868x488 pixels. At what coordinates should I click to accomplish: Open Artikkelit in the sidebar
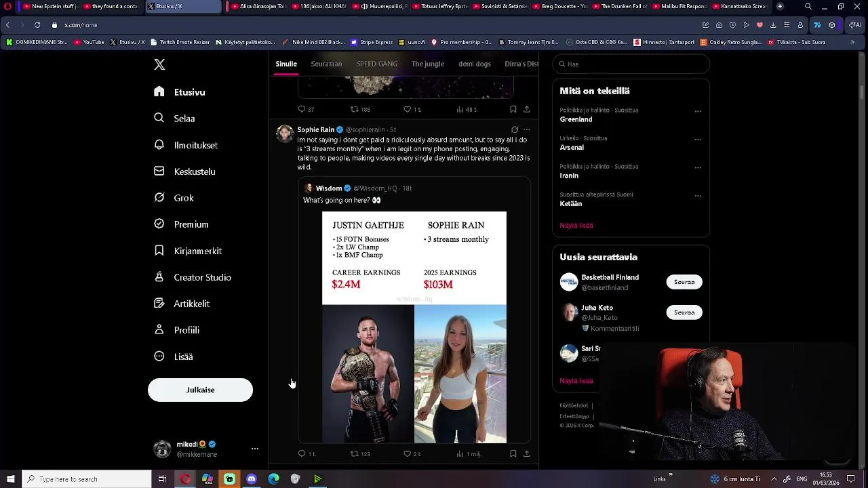[182, 304]
